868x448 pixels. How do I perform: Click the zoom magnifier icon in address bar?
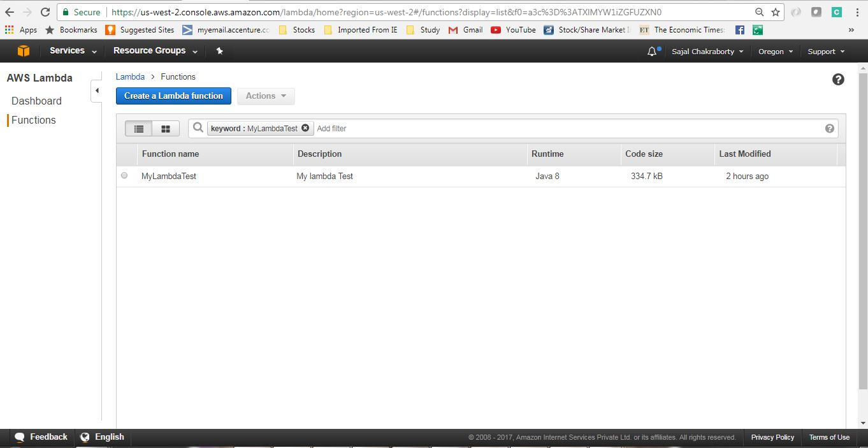(x=759, y=12)
